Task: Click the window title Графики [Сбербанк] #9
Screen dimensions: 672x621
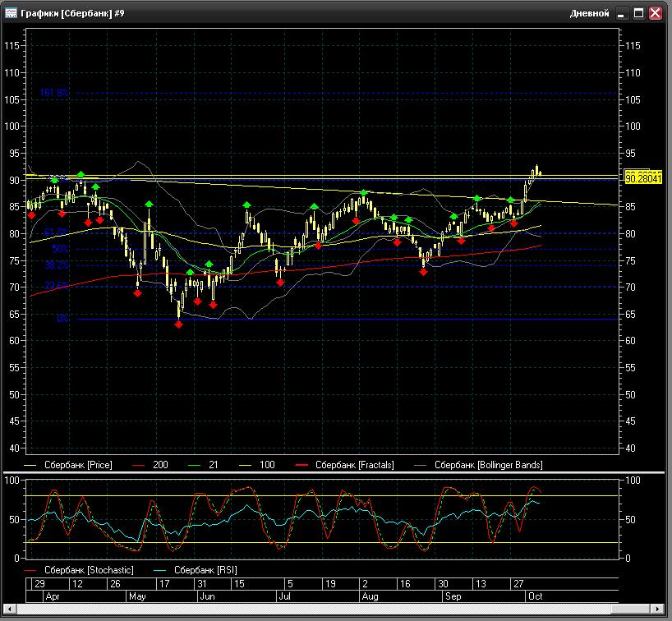Action: pyautogui.click(x=72, y=13)
